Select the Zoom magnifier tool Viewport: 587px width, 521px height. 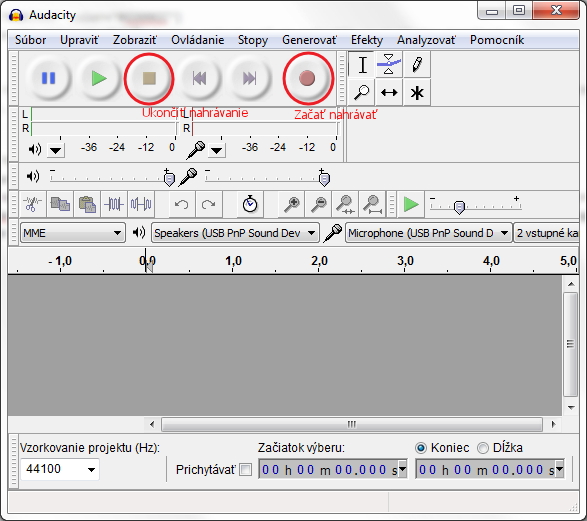(362, 92)
